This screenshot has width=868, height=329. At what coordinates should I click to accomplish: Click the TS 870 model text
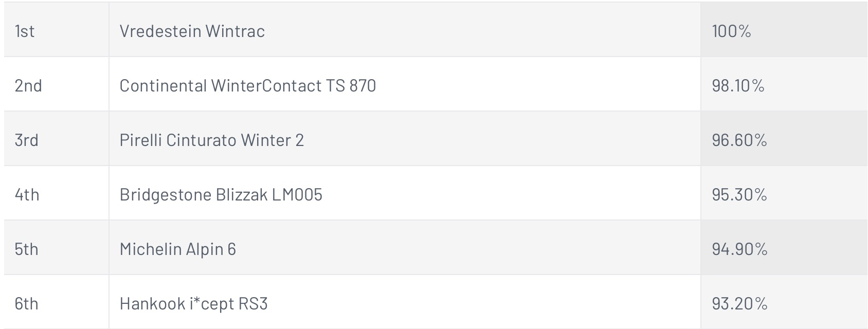click(351, 86)
